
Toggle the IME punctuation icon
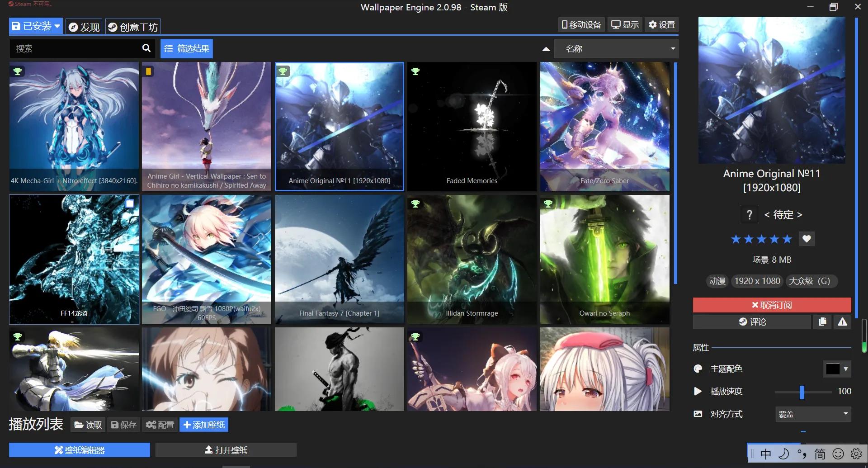tap(802, 454)
